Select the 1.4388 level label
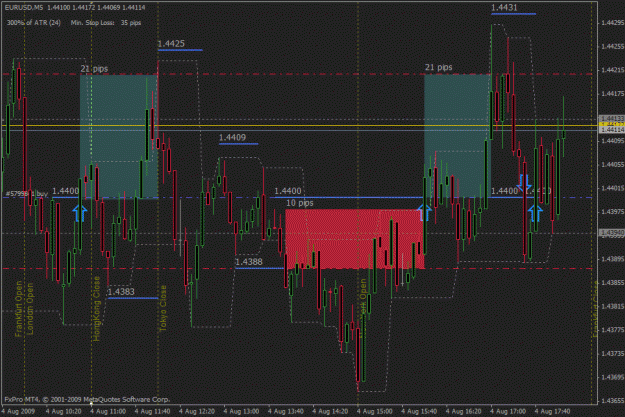This screenshot has height=417, width=625. coord(249,262)
